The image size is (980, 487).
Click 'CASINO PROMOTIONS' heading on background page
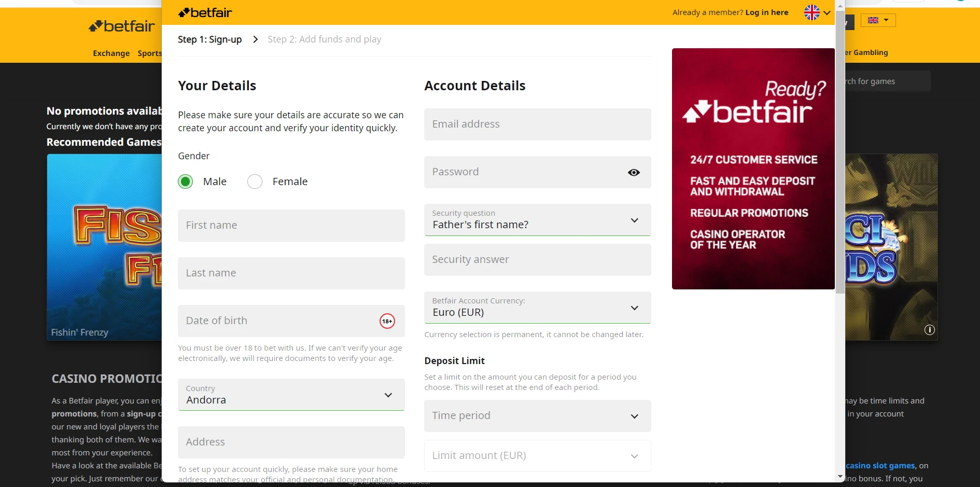106,379
